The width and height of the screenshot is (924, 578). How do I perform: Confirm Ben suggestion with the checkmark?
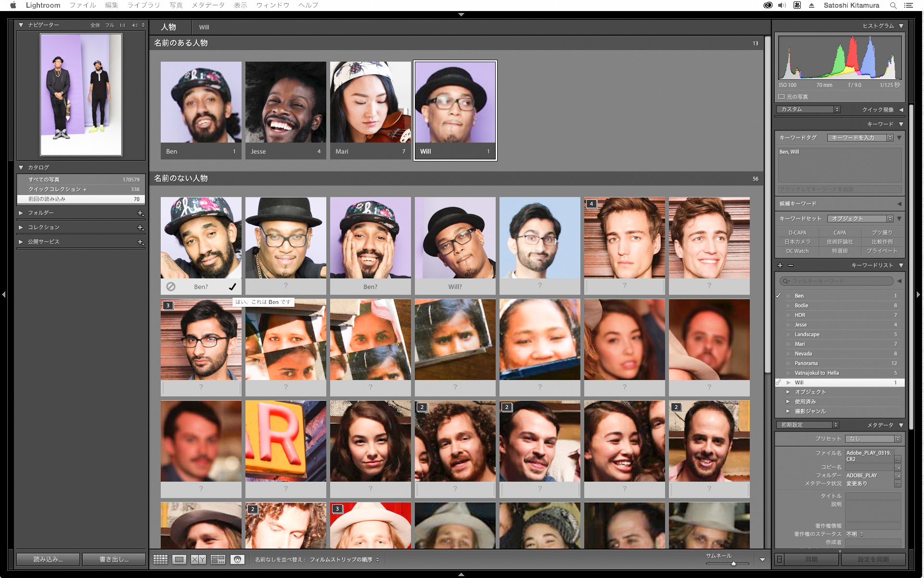pos(232,287)
